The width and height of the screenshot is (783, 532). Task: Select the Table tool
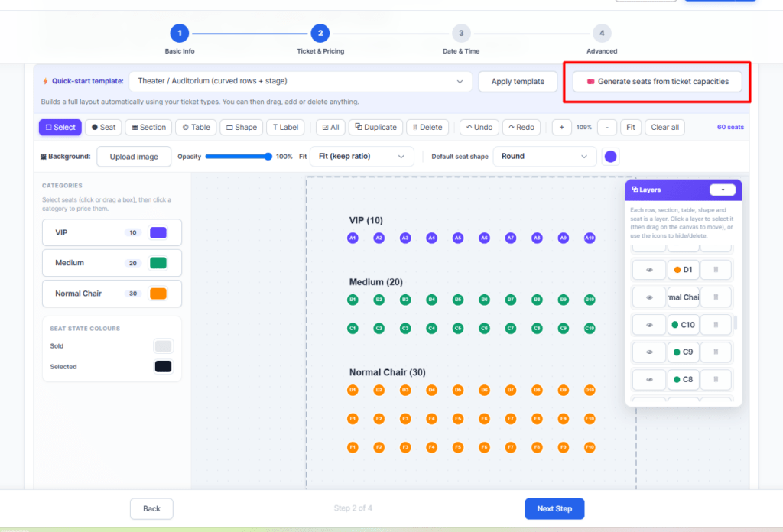196,127
